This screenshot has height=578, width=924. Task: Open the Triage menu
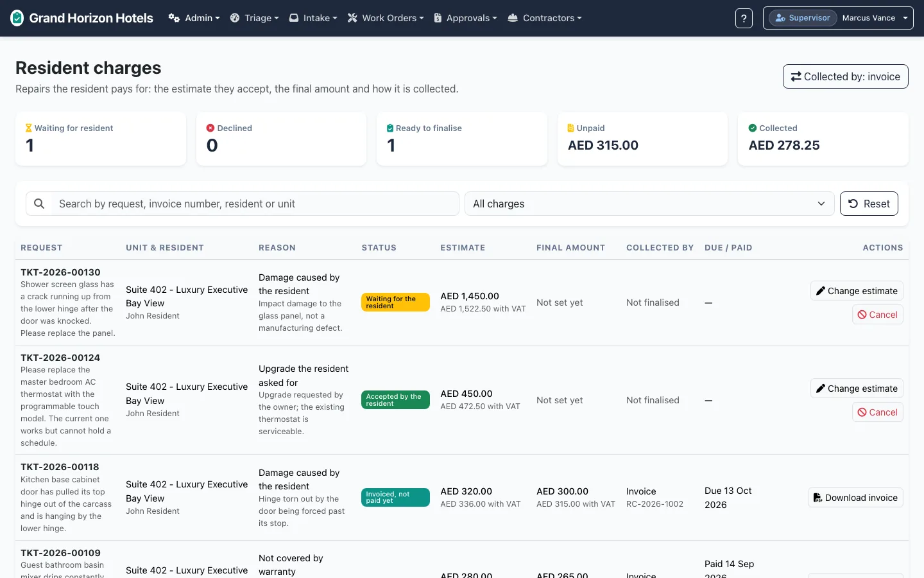pyautogui.click(x=255, y=18)
